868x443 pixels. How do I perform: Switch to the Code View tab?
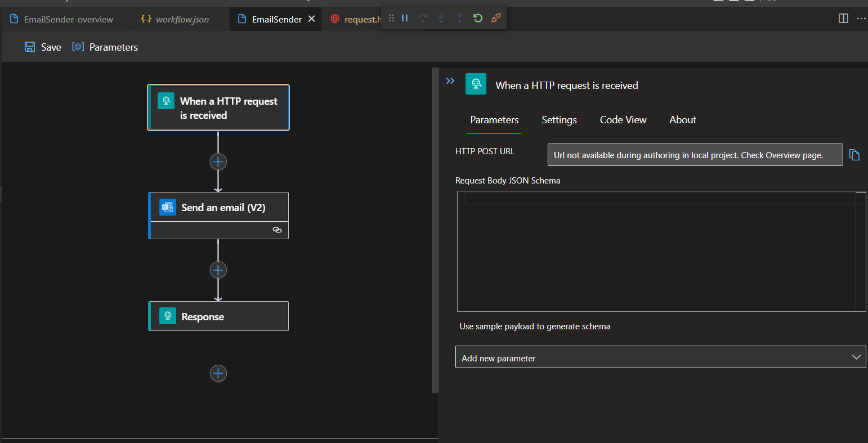pyautogui.click(x=623, y=120)
